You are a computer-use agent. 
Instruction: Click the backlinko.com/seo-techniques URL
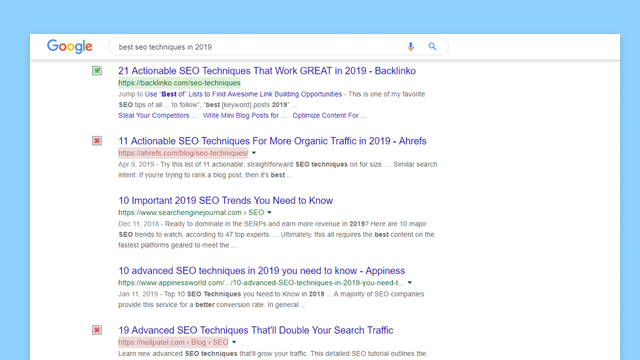click(x=179, y=83)
